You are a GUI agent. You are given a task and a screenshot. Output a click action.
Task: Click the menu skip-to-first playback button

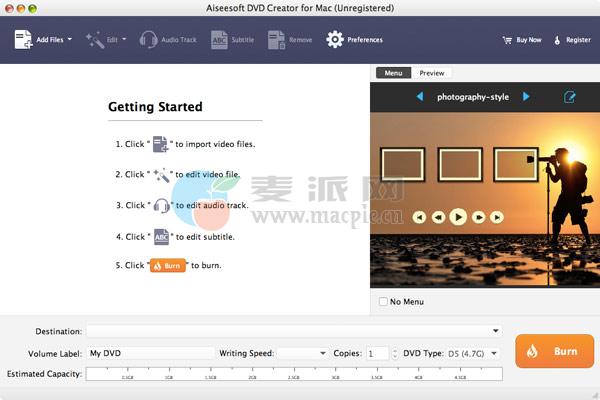point(419,217)
